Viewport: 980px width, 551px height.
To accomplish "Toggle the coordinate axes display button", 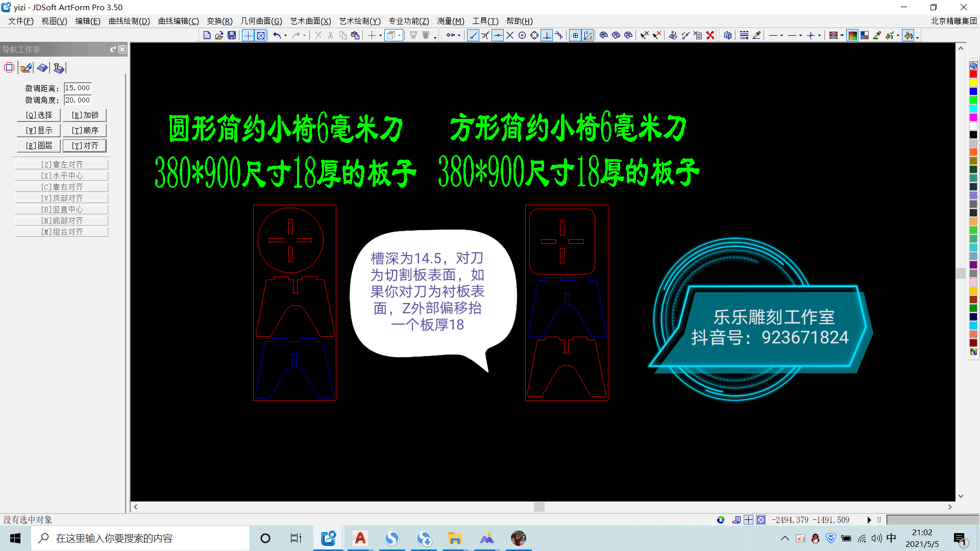I will tap(588, 35).
